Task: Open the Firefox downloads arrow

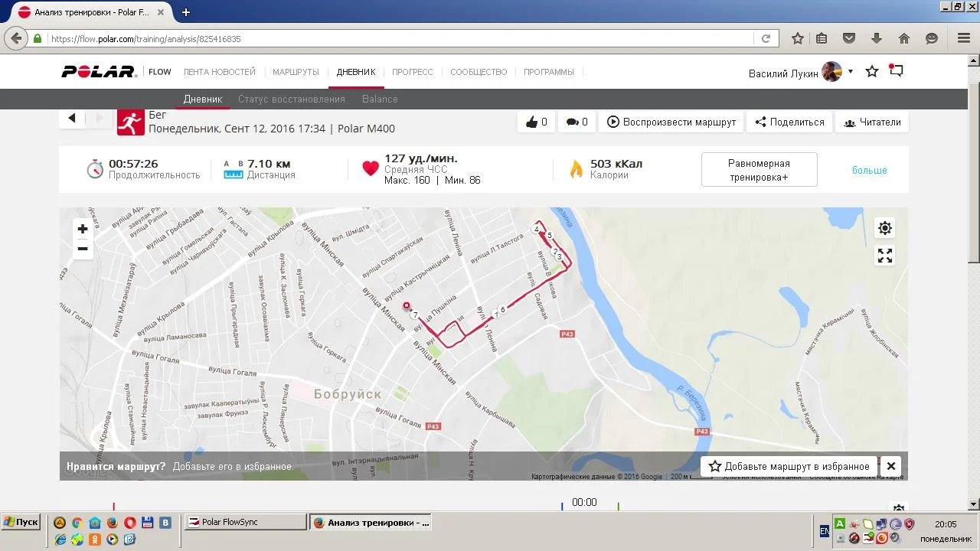Action: pyautogui.click(x=877, y=38)
